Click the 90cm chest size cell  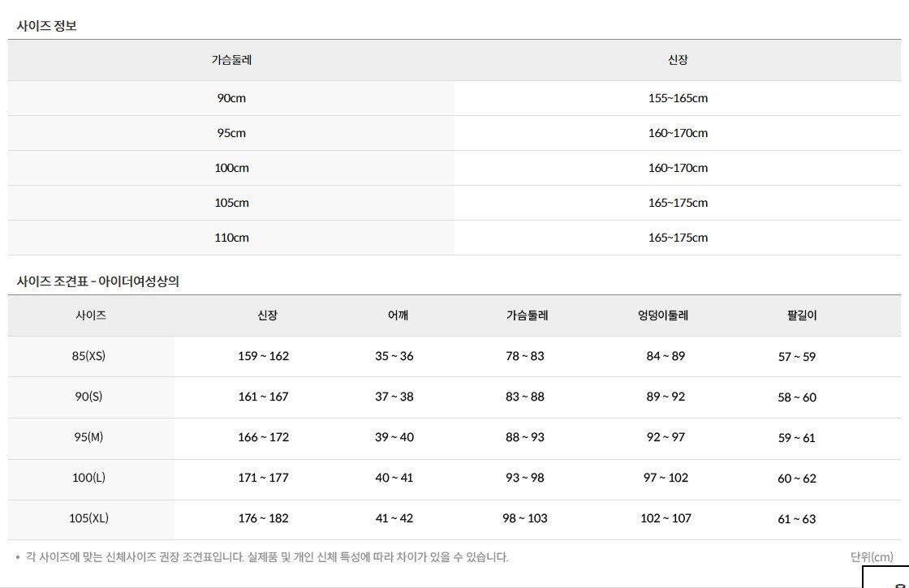tap(231, 98)
